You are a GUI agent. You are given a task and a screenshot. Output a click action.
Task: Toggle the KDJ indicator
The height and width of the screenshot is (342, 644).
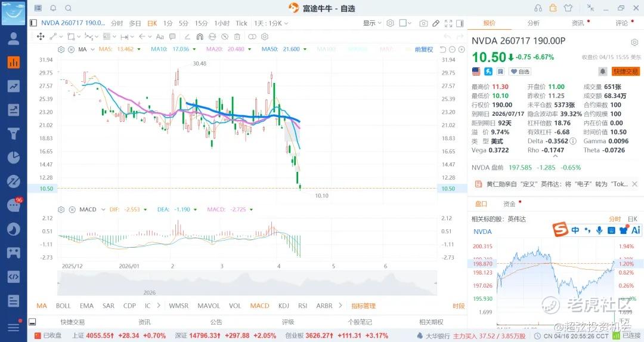[283, 306]
